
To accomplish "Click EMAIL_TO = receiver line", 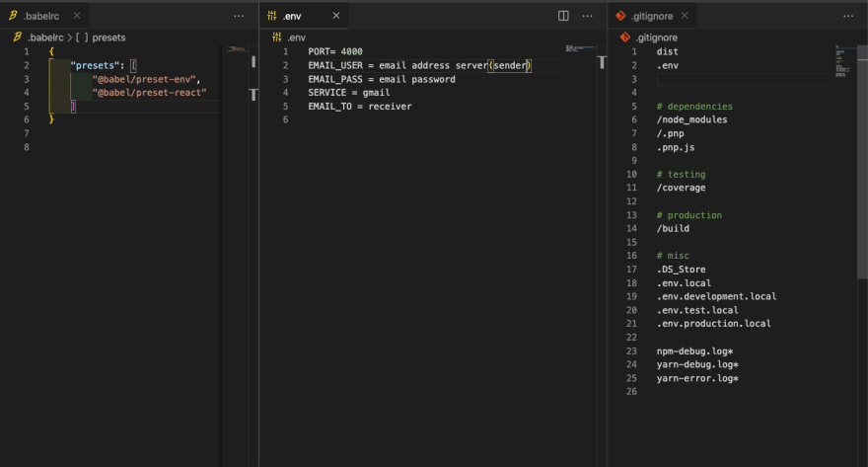I will click(360, 107).
